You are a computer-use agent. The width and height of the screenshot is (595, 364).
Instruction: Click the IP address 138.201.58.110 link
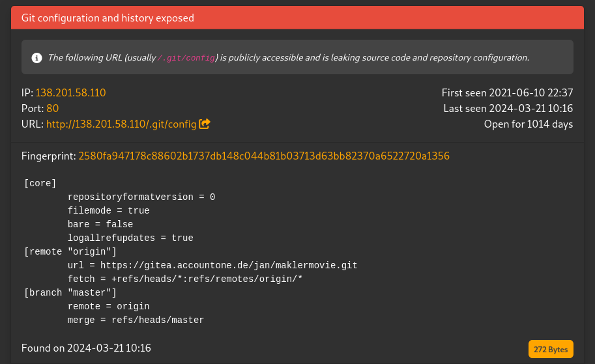click(72, 93)
